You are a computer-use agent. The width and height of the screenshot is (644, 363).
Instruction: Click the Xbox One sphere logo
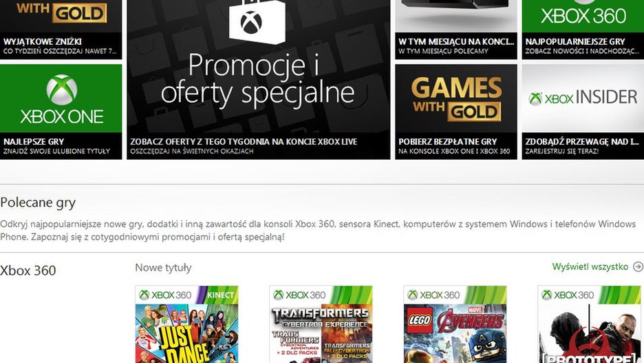(62, 90)
